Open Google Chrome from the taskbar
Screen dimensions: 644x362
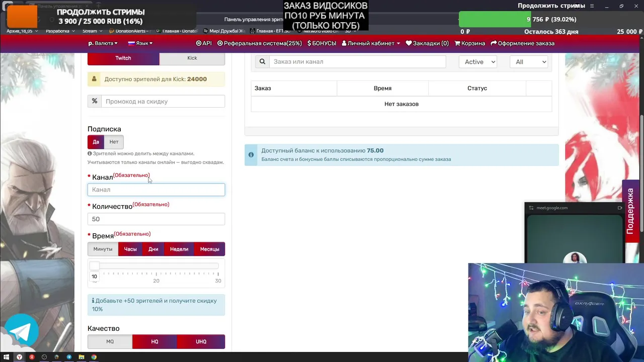click(x=94, y=357)
